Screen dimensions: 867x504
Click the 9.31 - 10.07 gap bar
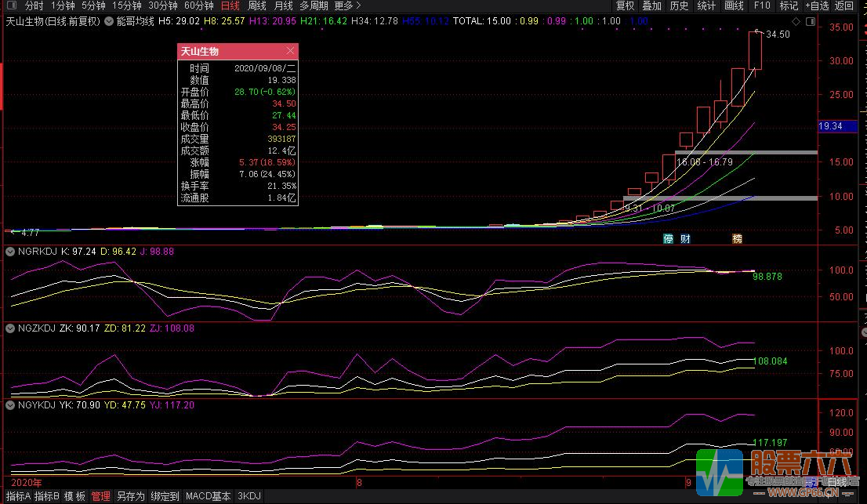click(x=720, y=198)
